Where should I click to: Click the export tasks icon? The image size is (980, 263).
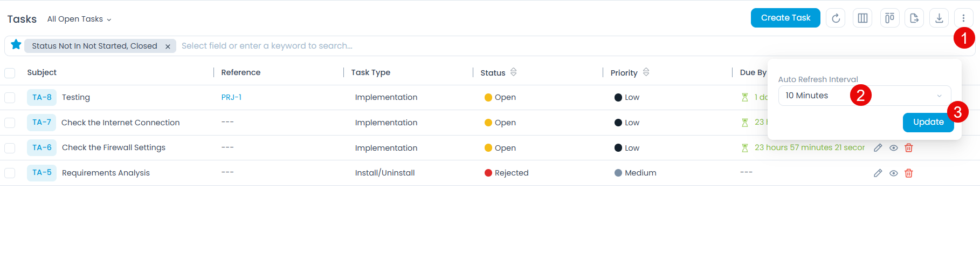click(x=914, y=18)
